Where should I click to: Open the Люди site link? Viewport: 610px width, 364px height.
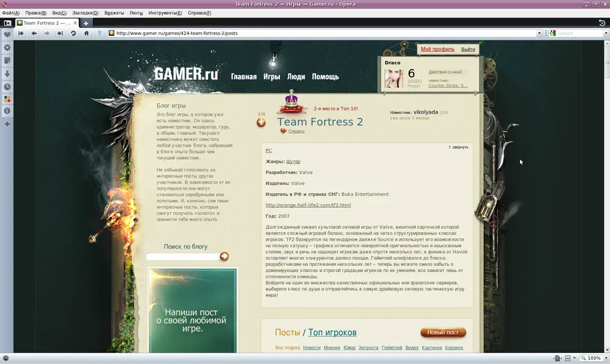point(296,77)
